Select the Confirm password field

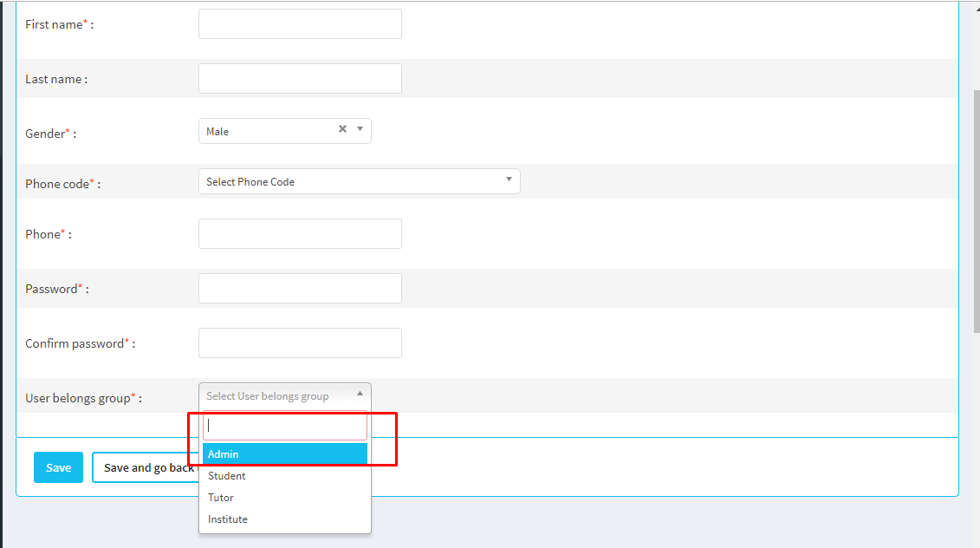pyautogui.click(x=300, y=343)
